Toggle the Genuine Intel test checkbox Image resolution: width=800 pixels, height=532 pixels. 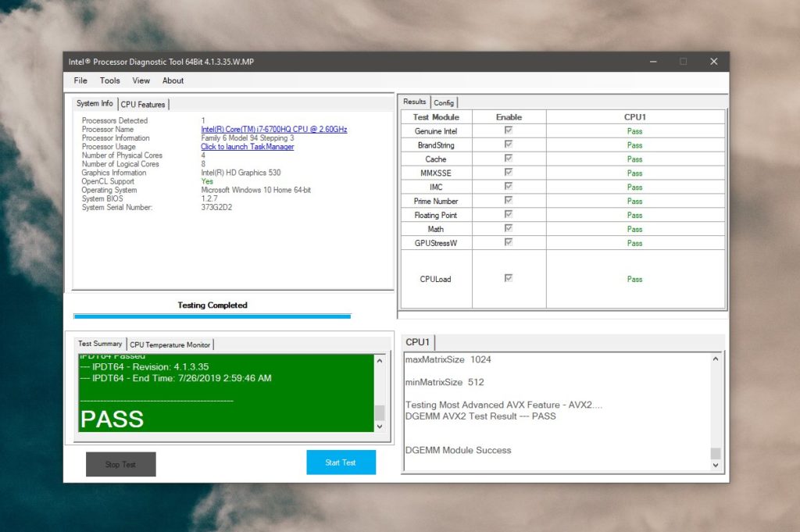click(509, 130)
